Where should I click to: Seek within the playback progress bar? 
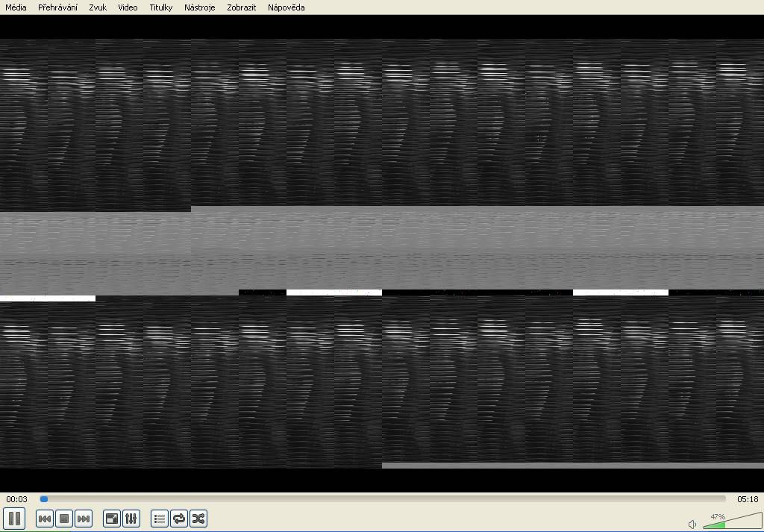(x=383, y=499)
